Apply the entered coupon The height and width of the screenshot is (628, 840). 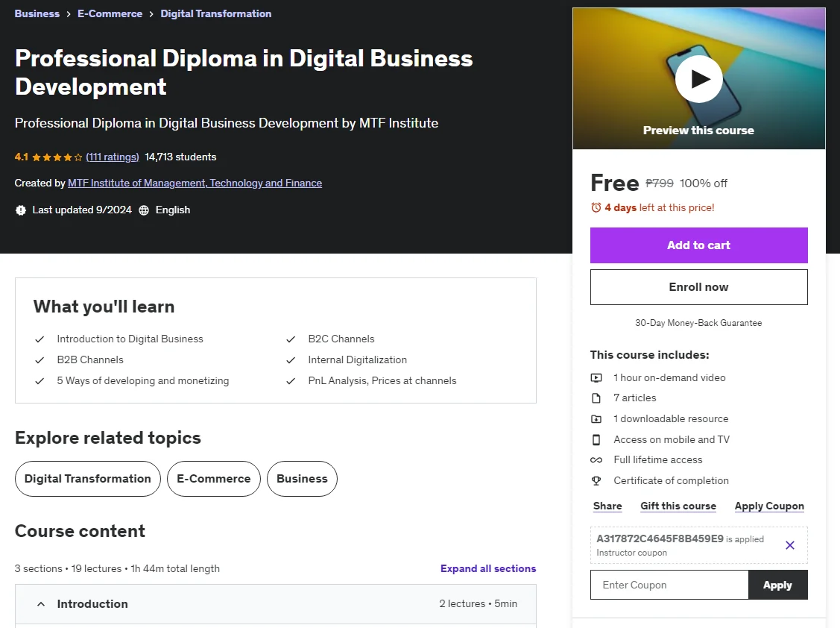click(x=777, y=585)
